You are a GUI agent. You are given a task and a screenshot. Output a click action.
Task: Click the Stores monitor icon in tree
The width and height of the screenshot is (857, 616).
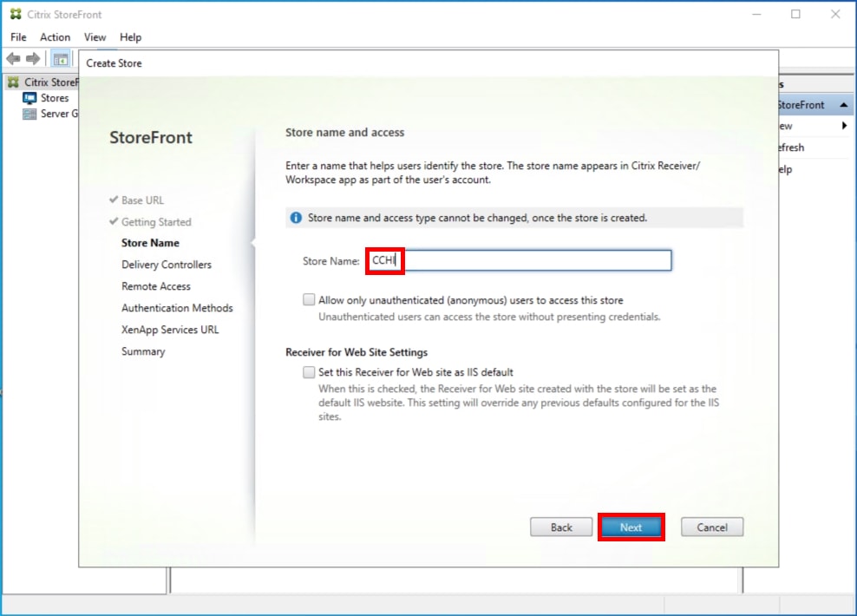(x=29, y=98)
